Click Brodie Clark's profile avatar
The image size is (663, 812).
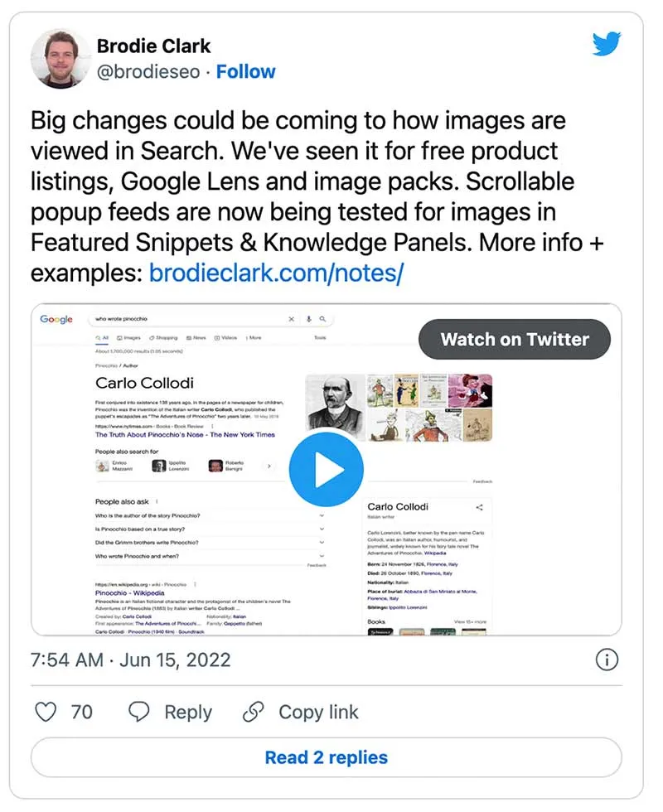coord(59,58)
